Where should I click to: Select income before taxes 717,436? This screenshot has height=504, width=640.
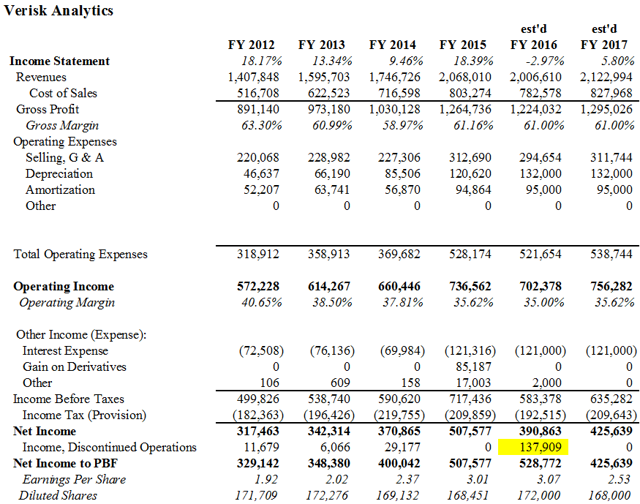[x=470, y=399]
